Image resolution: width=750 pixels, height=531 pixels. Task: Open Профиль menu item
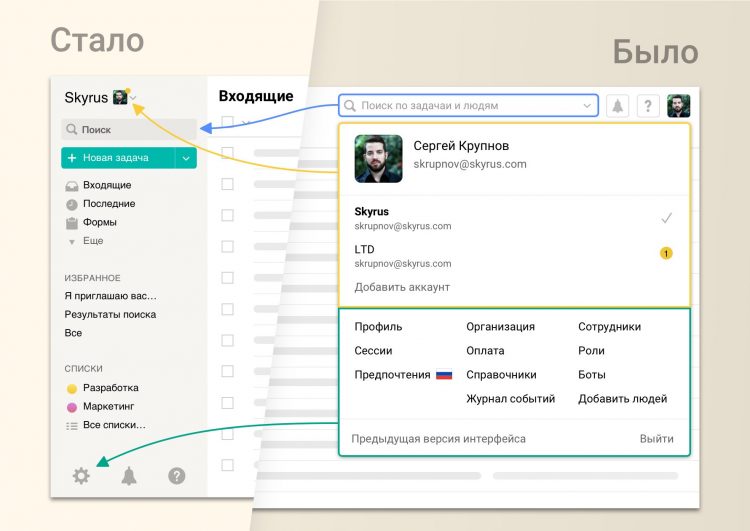378,327
